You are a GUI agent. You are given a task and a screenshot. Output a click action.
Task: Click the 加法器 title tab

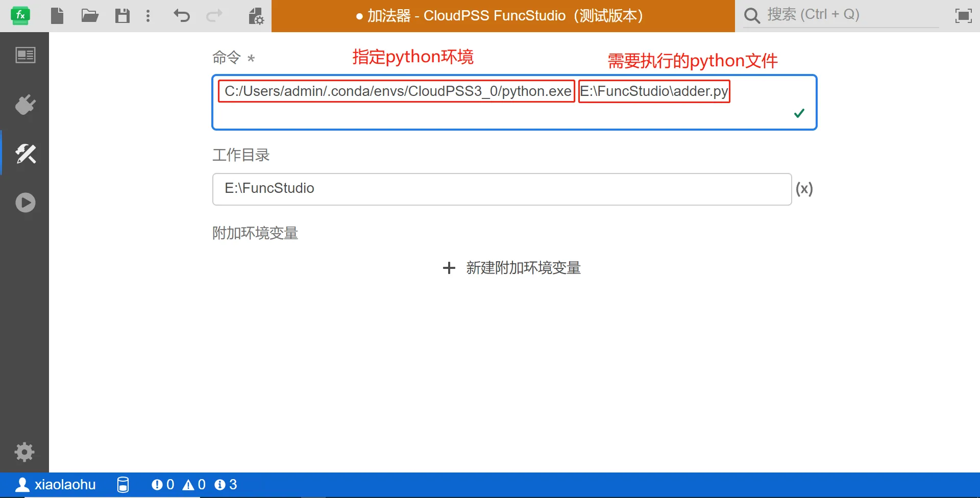503,16
